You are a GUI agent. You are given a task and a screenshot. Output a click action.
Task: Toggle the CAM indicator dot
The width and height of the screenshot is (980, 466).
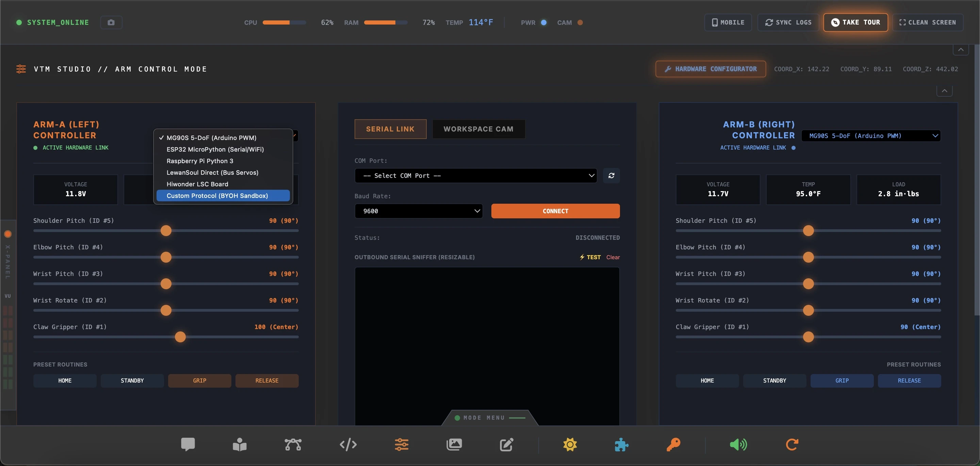(x=580, y=22)
